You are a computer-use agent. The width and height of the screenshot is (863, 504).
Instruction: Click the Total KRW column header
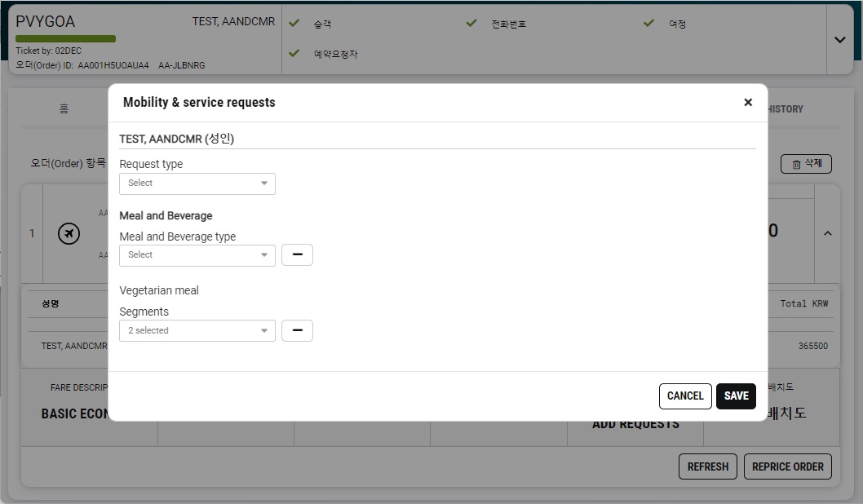[x=804, y=303]
